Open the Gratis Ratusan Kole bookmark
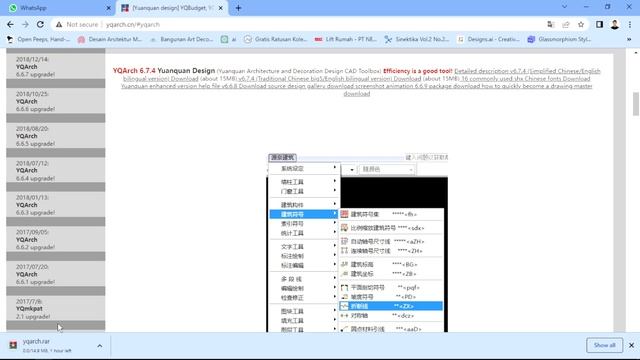Screen dimensions: 640x360 point(276,39)
